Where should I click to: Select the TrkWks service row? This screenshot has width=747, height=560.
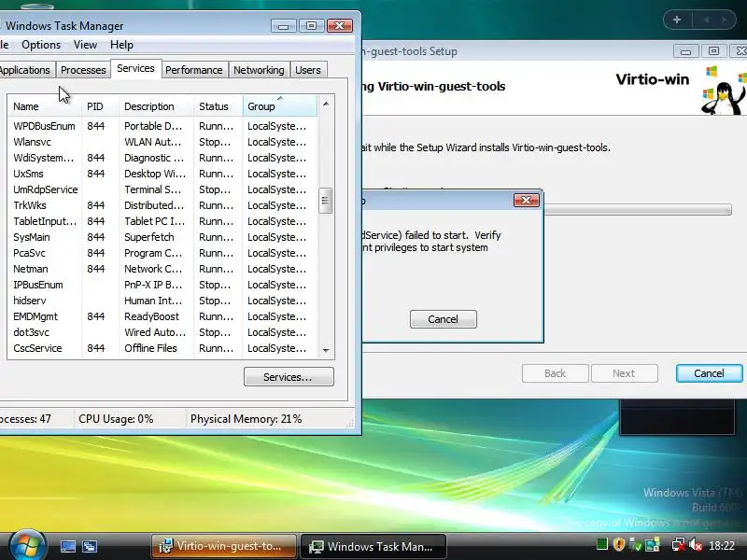pos(162,205)
